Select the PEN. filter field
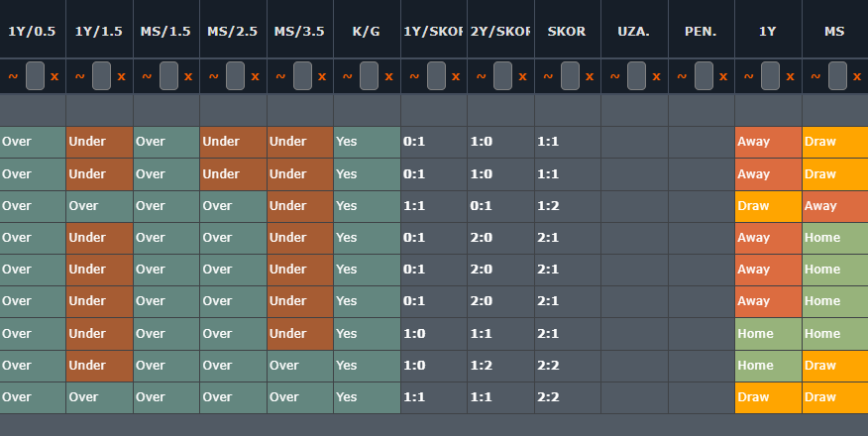The height and width of the screenshot is (436, 868). coord(705,75)
